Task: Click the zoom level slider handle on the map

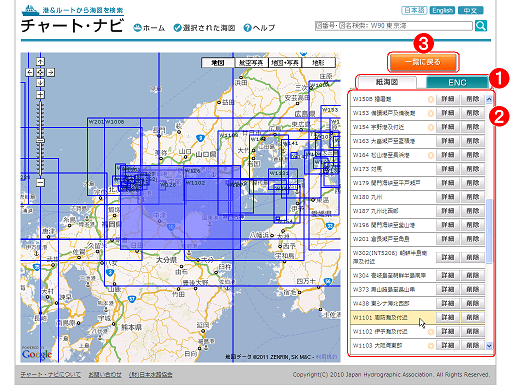Action: [x=40, y=141]
